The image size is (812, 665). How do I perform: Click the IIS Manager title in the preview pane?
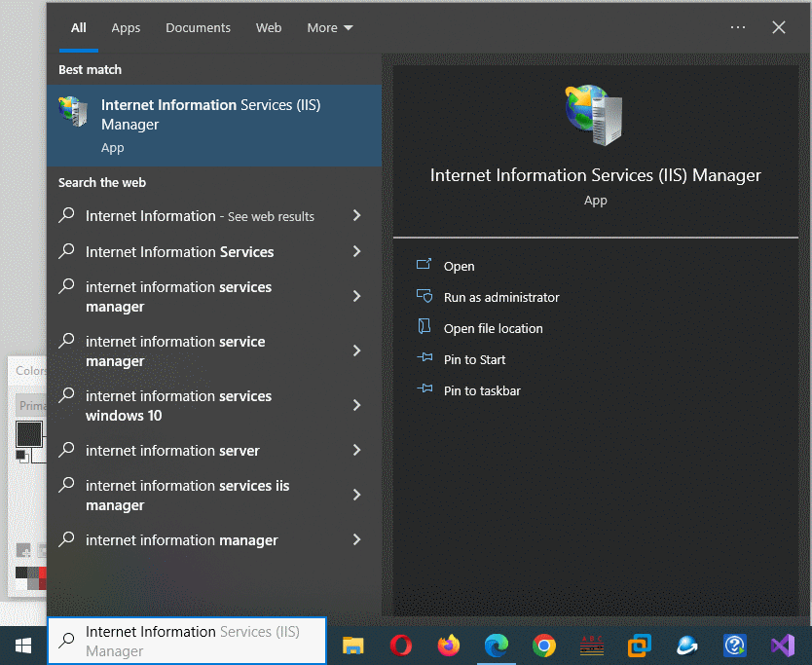click(x=596, y=175)
